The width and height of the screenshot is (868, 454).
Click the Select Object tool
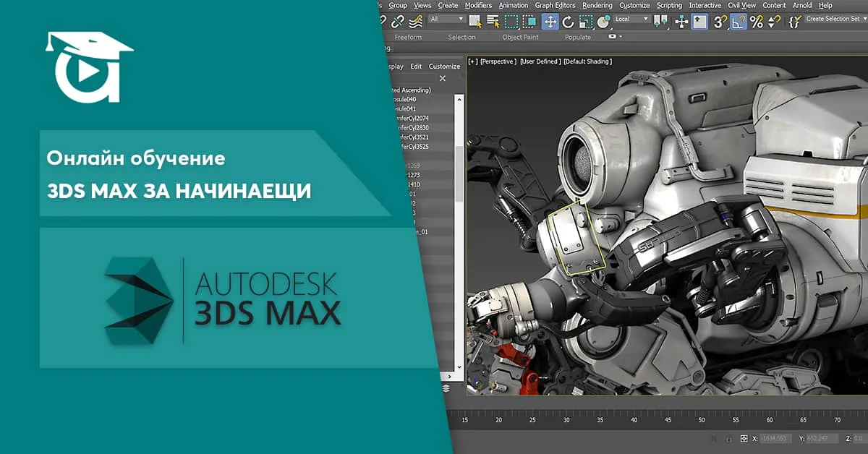(475, 21)
